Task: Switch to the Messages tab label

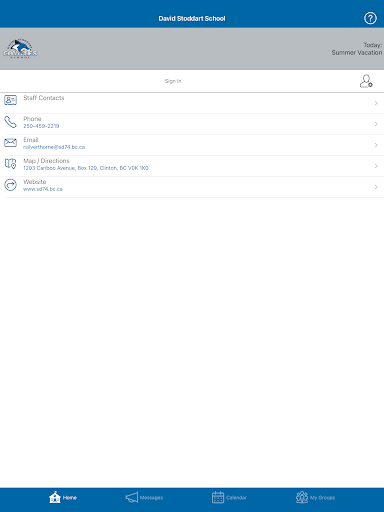Action: pos(151,498)
